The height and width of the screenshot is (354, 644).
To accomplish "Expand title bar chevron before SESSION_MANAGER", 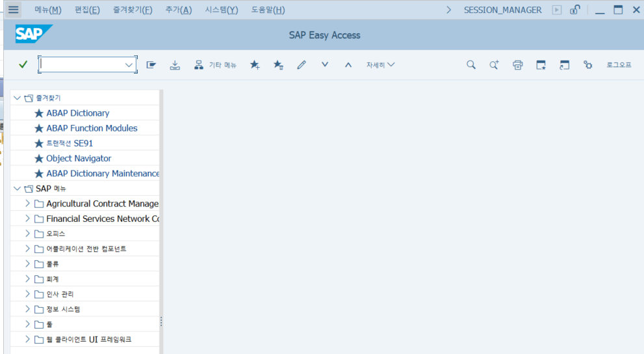I will pyautogui.click(x=448, y=10).
